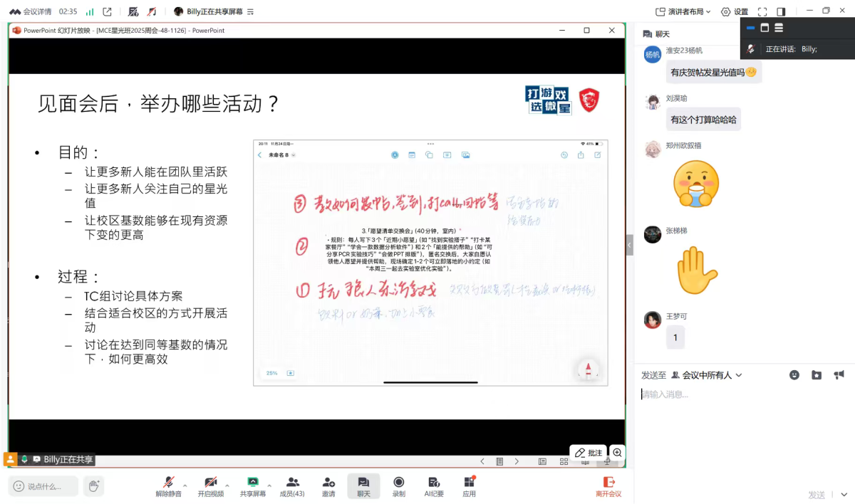Viewport: 855px width, 504px height.
Task: Toggle the side panel icon in top bar
Action: (x=781, y=11)
